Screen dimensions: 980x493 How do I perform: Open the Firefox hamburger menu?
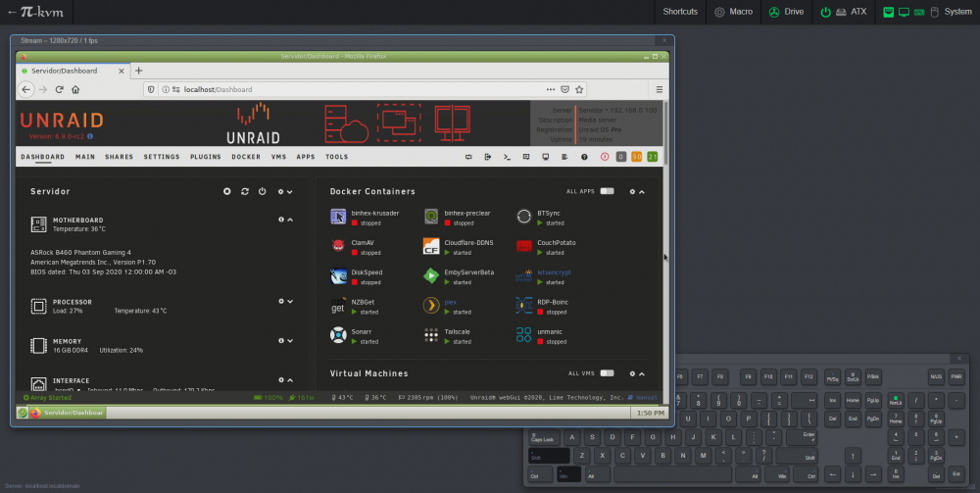(x=660, y=89)
